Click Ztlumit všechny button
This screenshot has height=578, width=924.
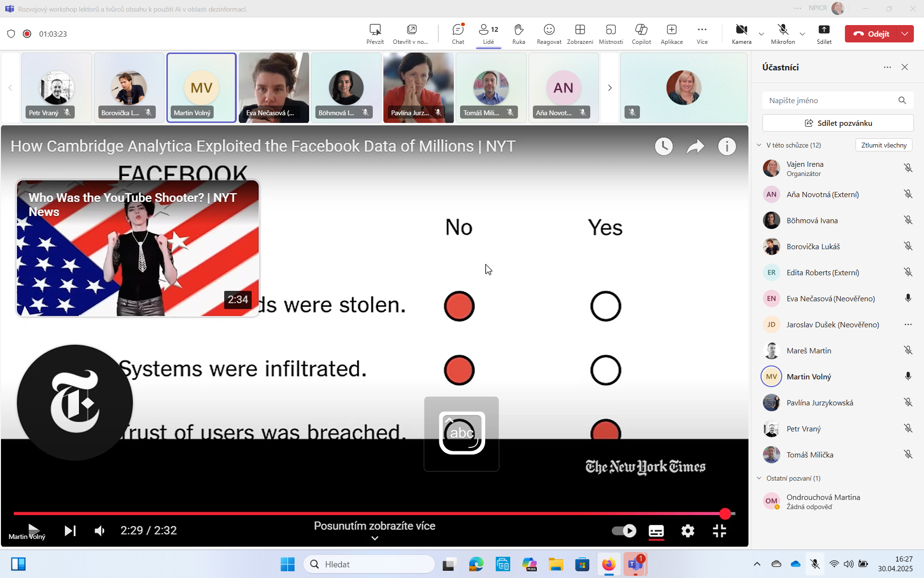[883, 145]
